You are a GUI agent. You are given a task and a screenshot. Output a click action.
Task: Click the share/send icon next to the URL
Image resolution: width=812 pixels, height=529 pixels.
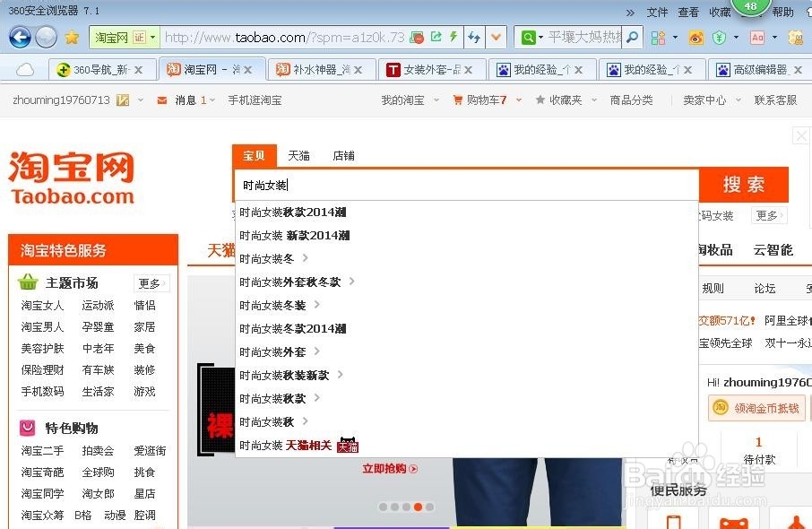(436, 38)
